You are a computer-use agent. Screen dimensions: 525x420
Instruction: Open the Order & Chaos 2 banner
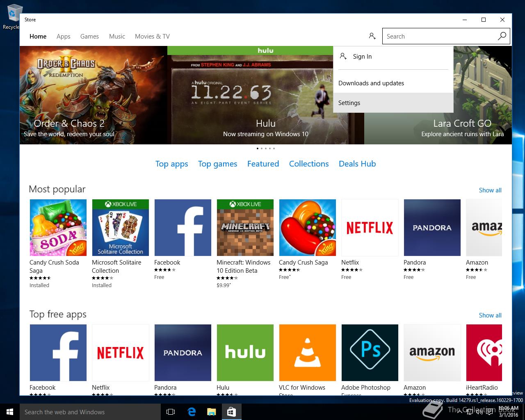click(94, 95)
